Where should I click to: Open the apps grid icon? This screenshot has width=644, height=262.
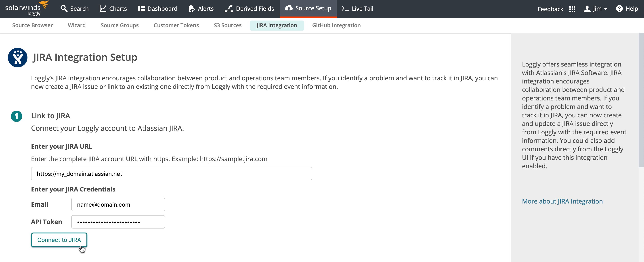[x=572, y=9]
